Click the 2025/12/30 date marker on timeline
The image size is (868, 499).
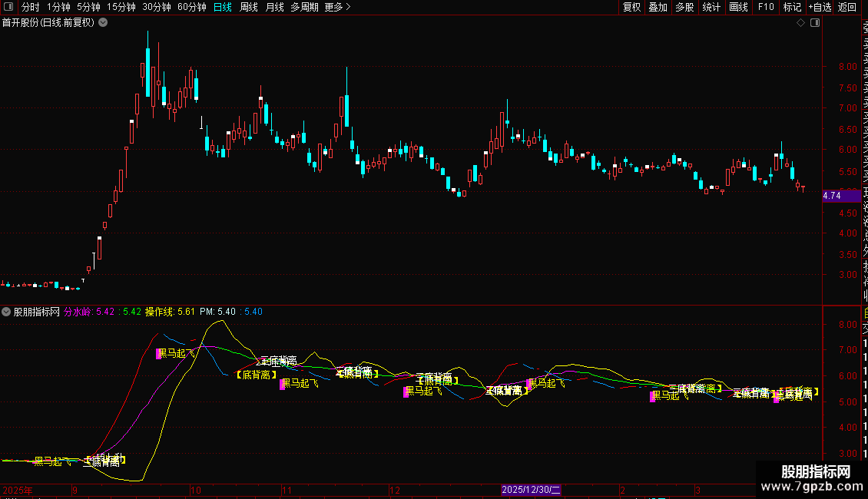pos(532,489)
